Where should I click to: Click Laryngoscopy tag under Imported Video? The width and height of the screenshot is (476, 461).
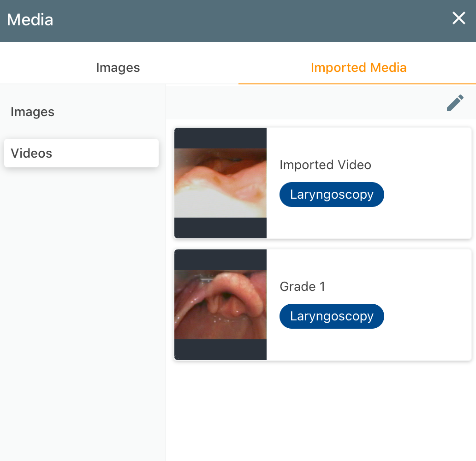coord(332,195)
